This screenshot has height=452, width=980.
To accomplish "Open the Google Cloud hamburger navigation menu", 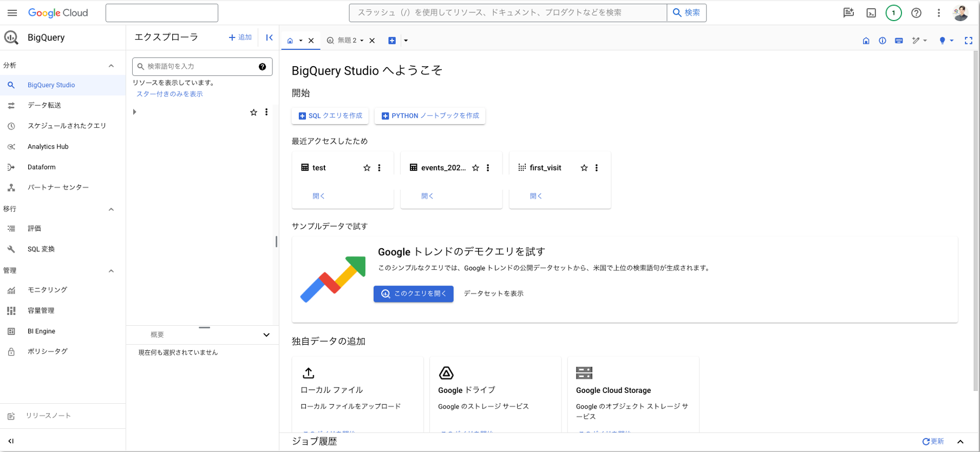I will (x=12, y=13).
